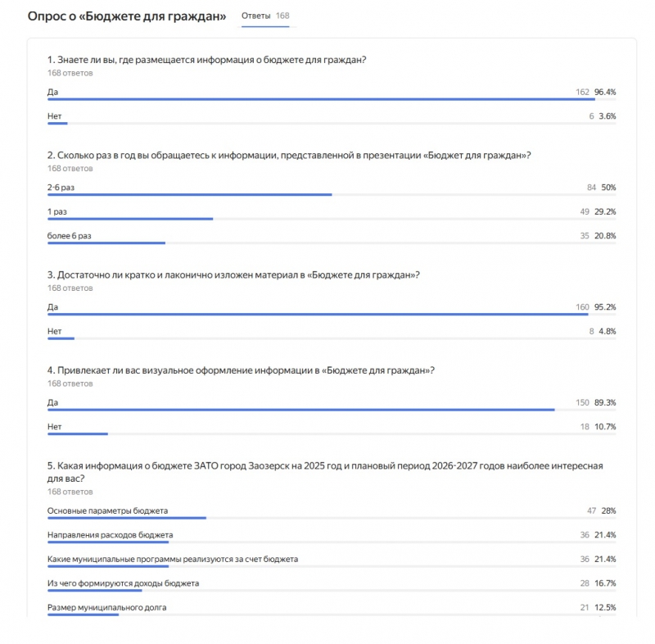This screenshot has width=655, height=644.
Task: Click the "более 6 раз" result bar
Action: (106, 243)
